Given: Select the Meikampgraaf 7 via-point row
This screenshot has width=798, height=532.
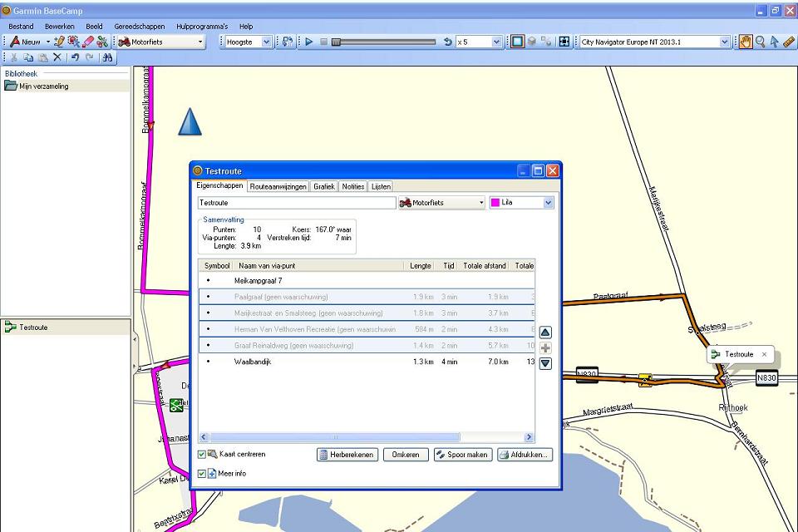Looking at the screenshot, I should click(x=367, y=280).
